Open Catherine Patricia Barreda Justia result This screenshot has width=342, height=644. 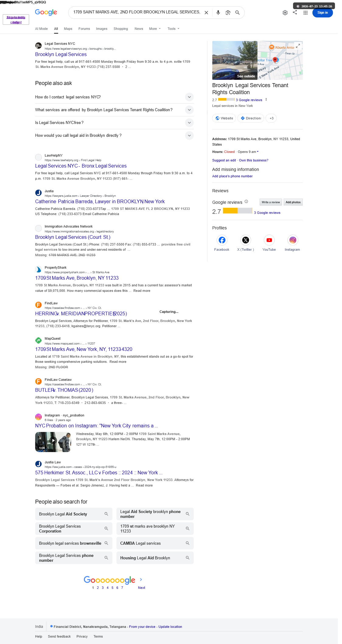click(100, 201)
